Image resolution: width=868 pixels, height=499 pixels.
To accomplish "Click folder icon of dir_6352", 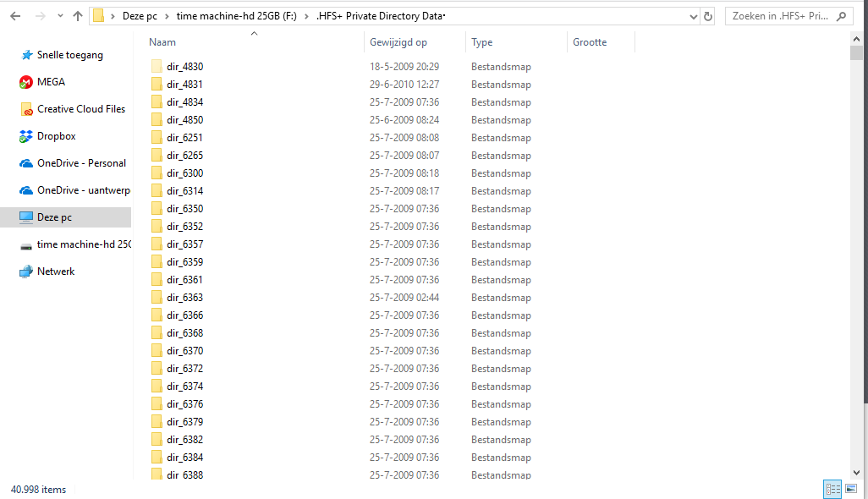I will point(157,227).
